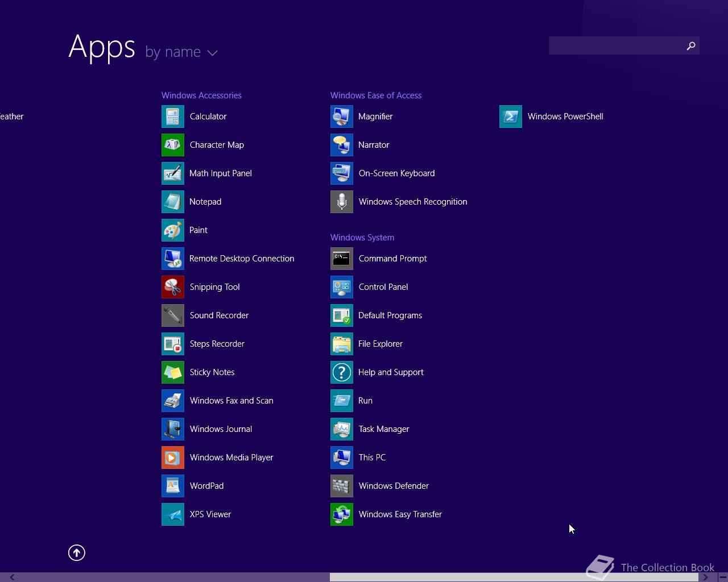The height and width of the screenshot is (582, 728).
Task: Open the Windows PowerShell icon
Action: 511,117
